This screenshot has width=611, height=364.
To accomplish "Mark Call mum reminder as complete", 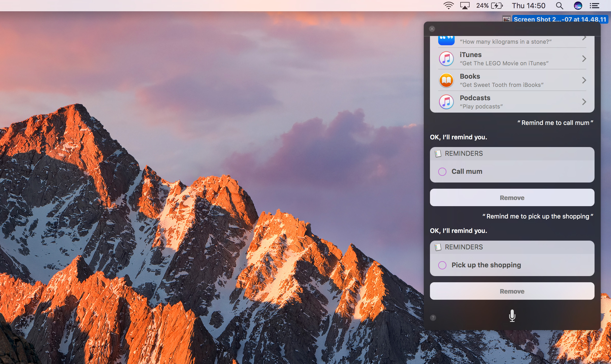I will [442, 172].
